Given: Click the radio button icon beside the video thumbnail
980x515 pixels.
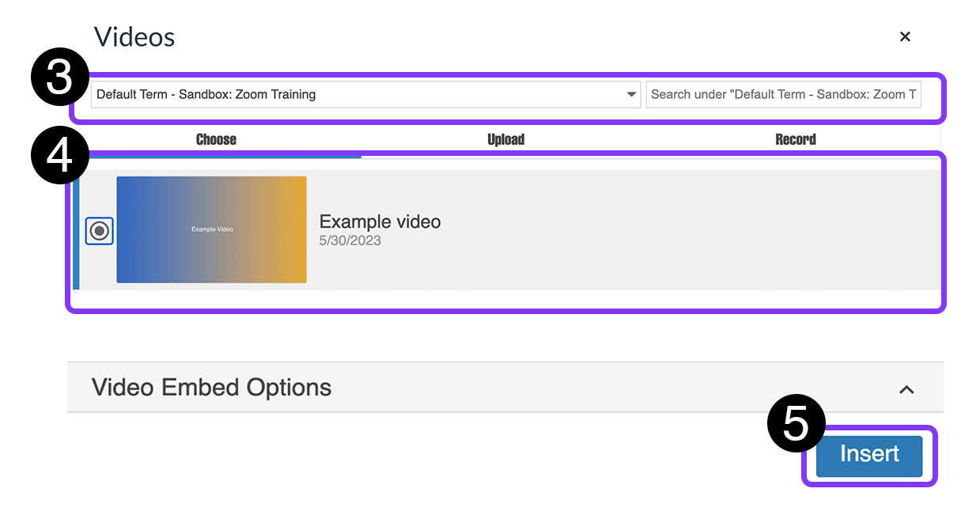Looking at the screenshot, I should (99, 230).
